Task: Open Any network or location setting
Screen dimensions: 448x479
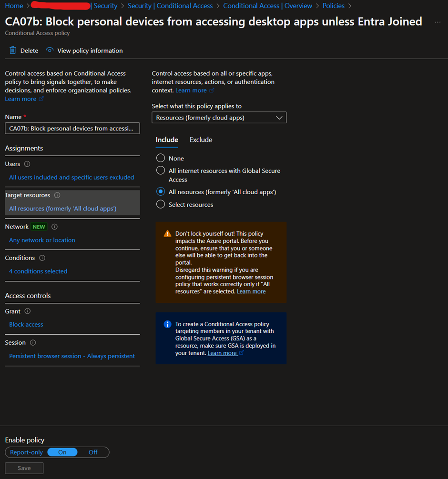Action: (x=42, y=240)
